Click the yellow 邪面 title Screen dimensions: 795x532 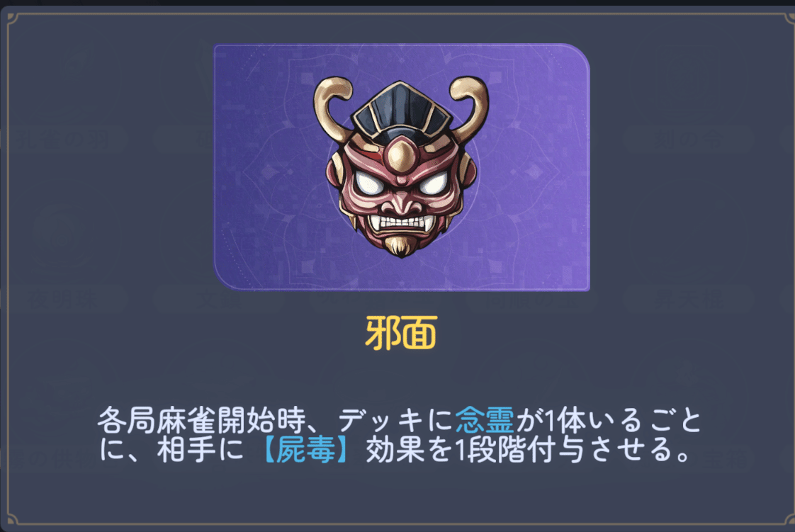tap(401, 333)
